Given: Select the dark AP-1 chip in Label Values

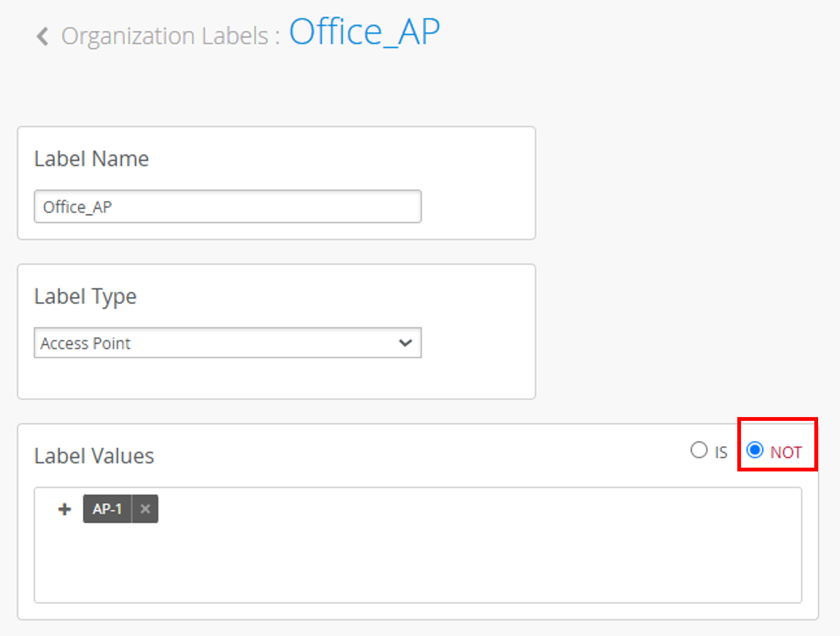Looking at the screenshot, I should click(108, 509).
